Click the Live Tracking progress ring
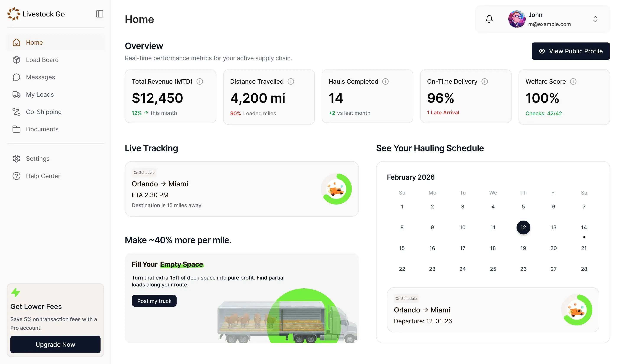Image resolution: width=624 pixels, height=364 pixels. pyautogui.click(x=336, y=189)
